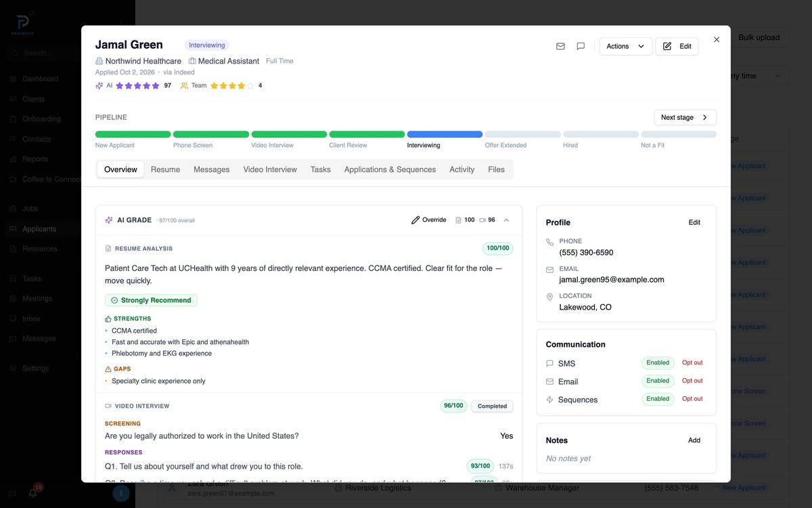Open Reports in background sidebar
This screenshot has width=812, height=508.
35,159
